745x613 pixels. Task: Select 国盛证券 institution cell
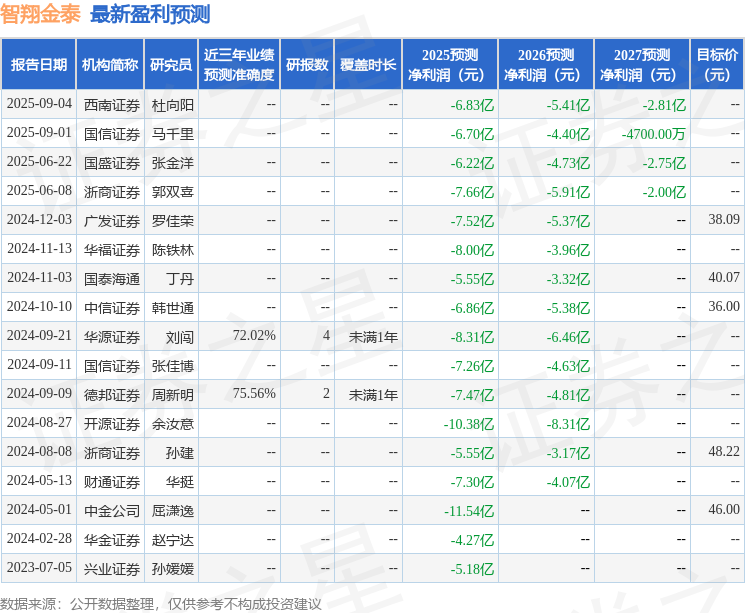point(112,163)
